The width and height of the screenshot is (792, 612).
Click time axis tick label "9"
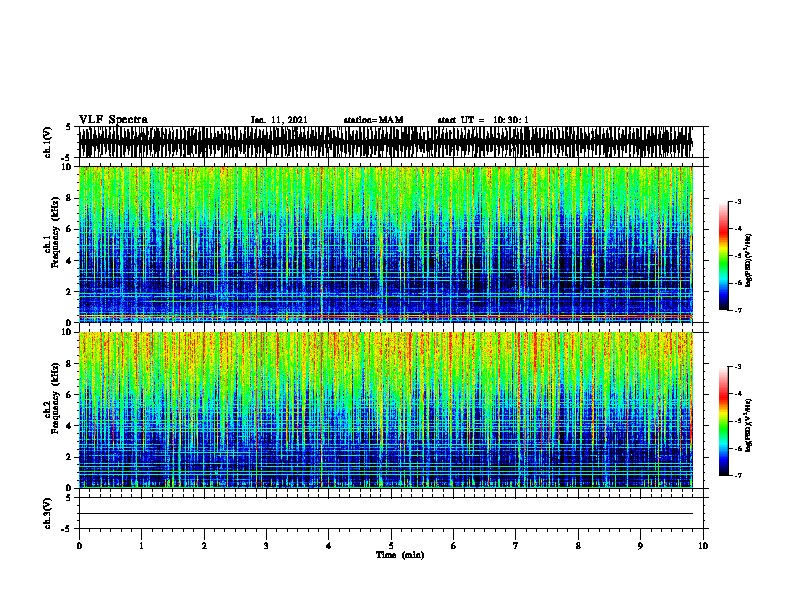click(x=640, y=546)
